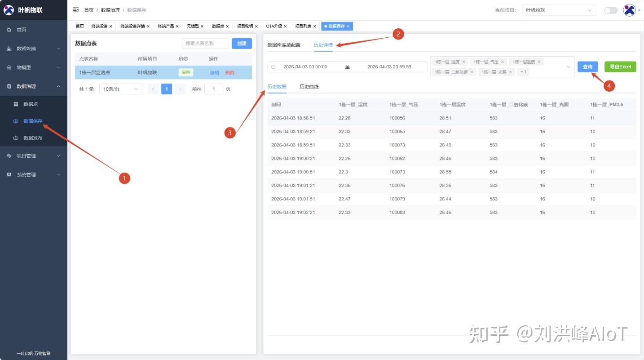Click 编辑 link for 1栋一层监测点
The height and width of the screenshot is (360, 644).
pos(215,73)
